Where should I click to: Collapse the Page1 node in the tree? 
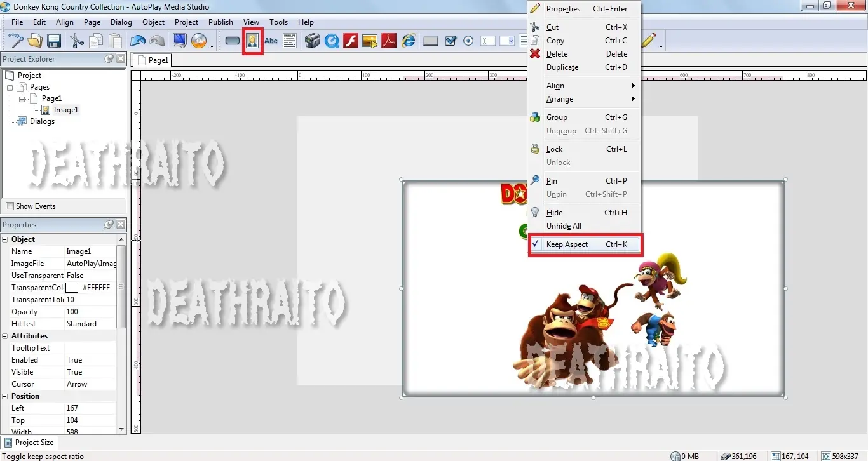tap(22, 99)
